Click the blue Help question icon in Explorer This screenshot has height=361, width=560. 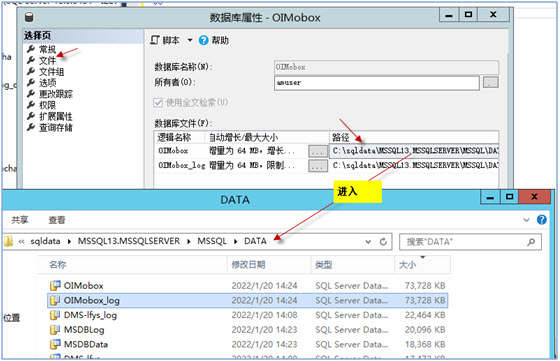(x=541, y=220)
